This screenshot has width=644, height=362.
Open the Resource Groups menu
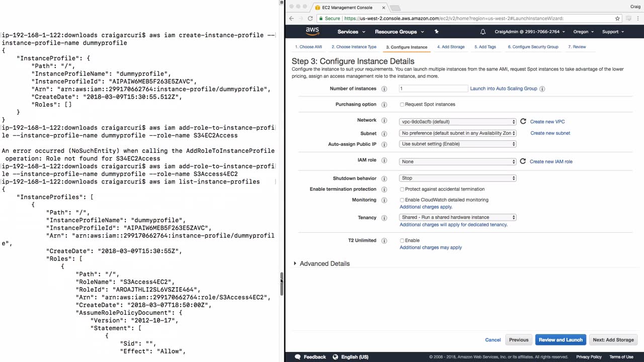pos(399,32)
